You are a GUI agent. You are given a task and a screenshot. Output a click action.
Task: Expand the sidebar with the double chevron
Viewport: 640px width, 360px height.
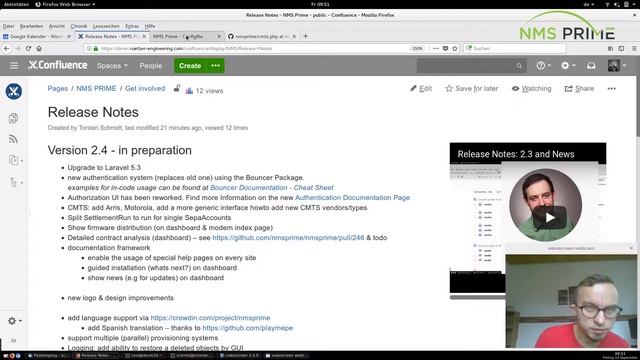(x=13, y=340)
